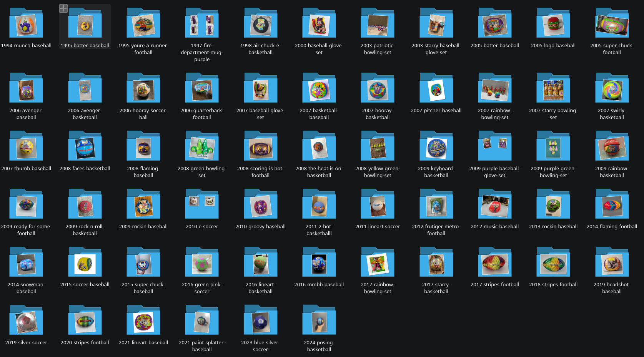Select the 2010-e-soccer folder
Image resolution: width=644 pixels, height=357 pixels.
(x=202, y=206)
